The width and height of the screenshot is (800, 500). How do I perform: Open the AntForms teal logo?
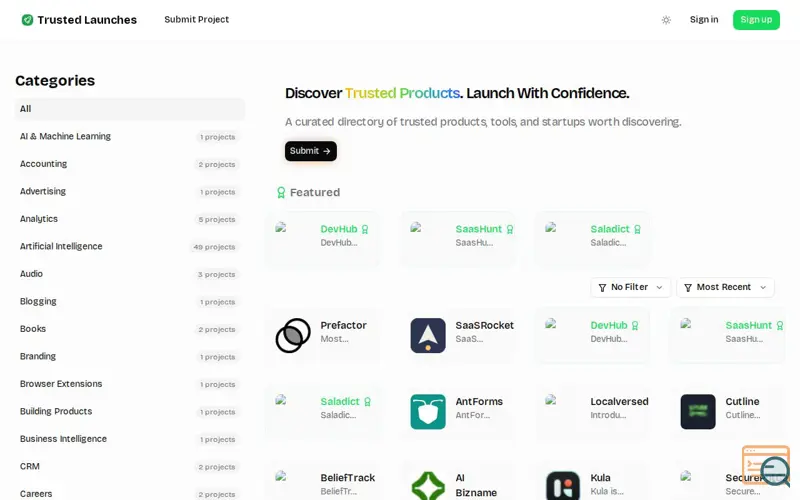[428, 412]
